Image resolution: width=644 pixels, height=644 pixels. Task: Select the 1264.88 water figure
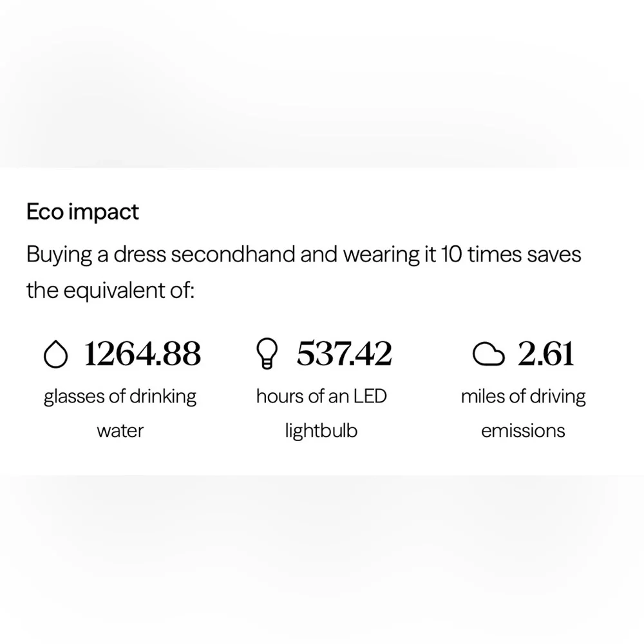tap(142, 354)
